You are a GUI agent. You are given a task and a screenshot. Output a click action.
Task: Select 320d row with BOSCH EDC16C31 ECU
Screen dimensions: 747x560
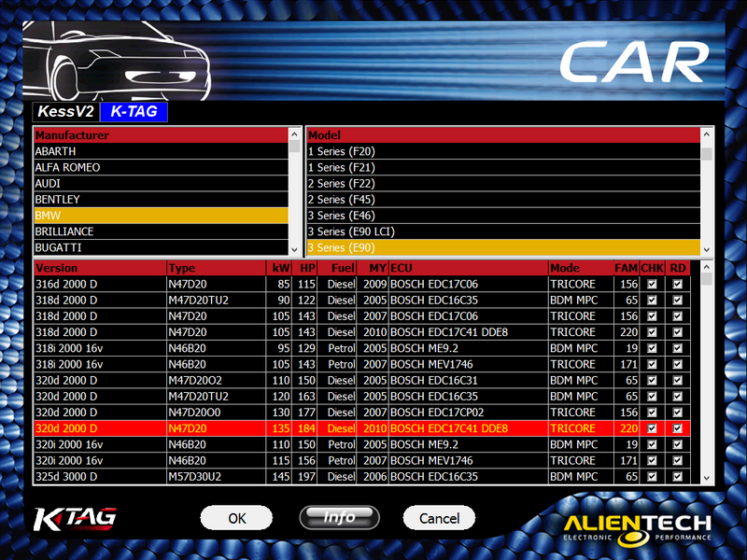(362, 381)
